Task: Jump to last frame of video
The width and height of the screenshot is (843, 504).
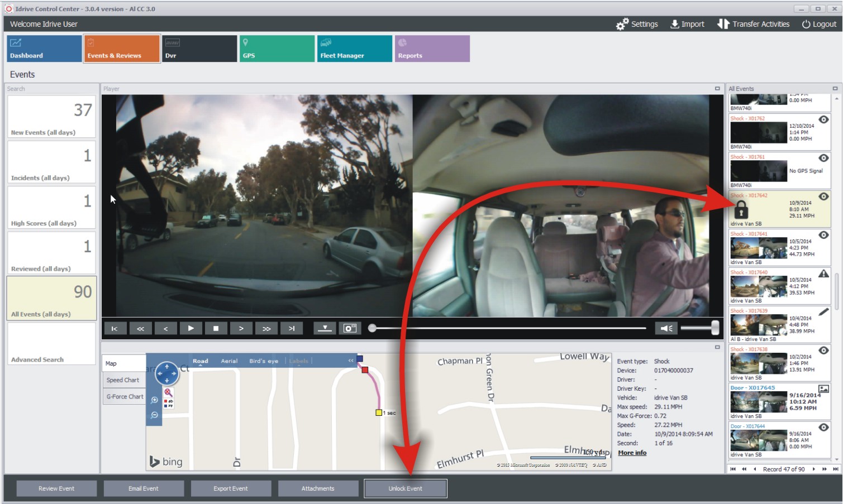Action: 292,328
